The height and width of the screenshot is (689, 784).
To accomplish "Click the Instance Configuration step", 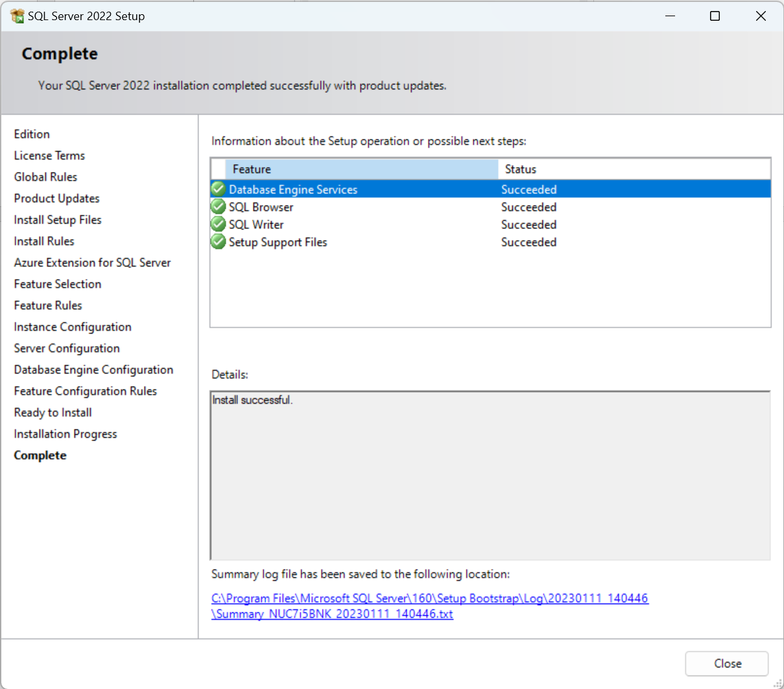I will click(73, 327).
